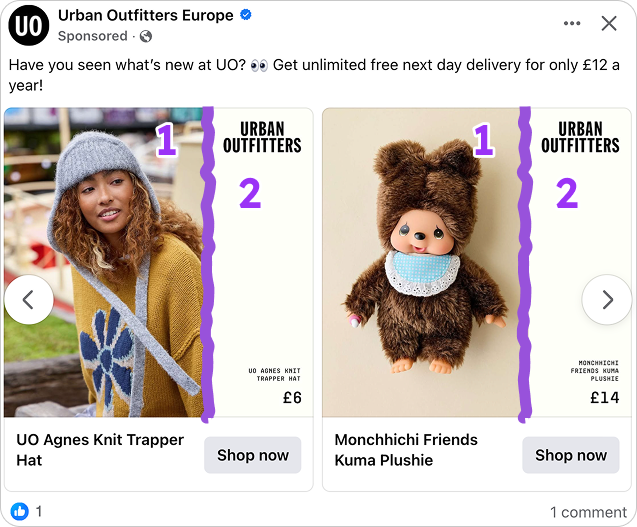Click the globe public audience icon

[146, 37]
